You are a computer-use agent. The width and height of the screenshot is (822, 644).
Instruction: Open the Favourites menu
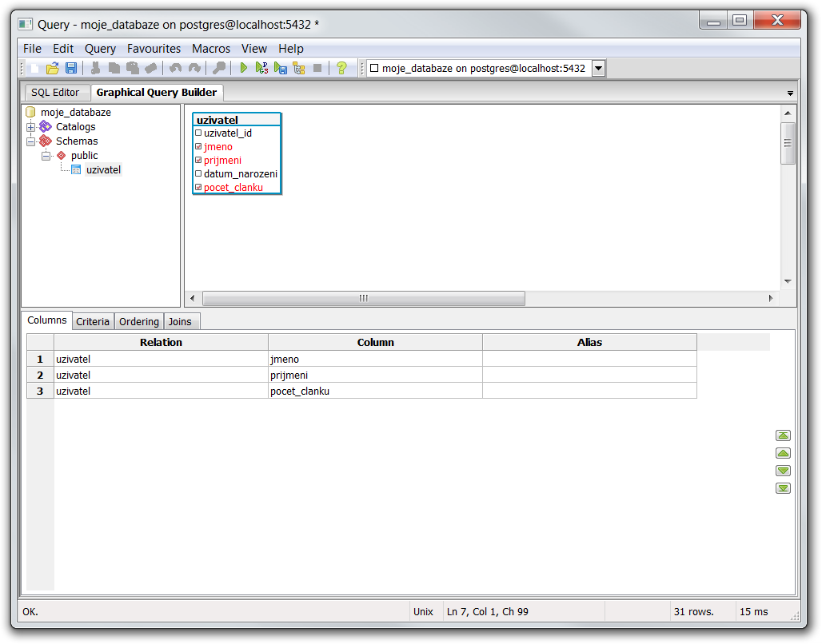(x=154, y=49)
